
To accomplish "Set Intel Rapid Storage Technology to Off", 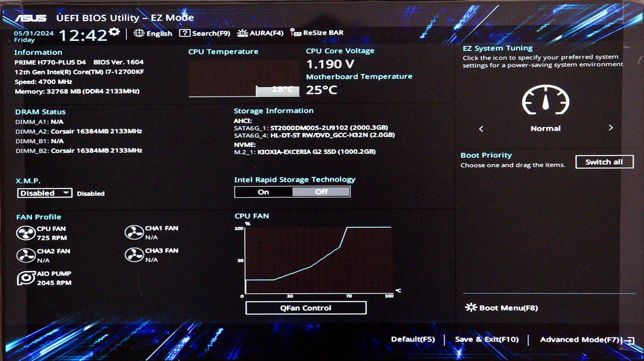I will 321,192.
